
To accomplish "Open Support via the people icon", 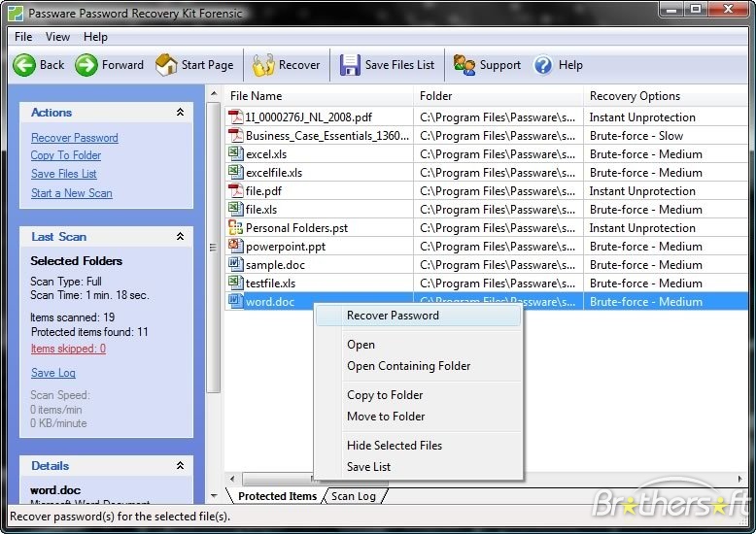I will click(464, 65).
